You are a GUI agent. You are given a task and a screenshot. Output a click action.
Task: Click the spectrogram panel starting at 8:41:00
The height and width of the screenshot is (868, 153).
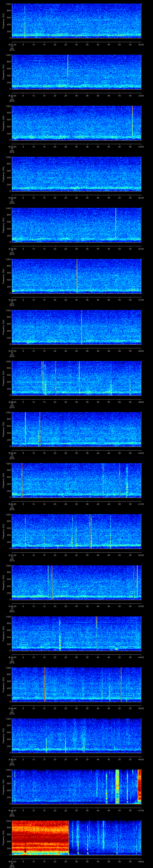(76, 531)
